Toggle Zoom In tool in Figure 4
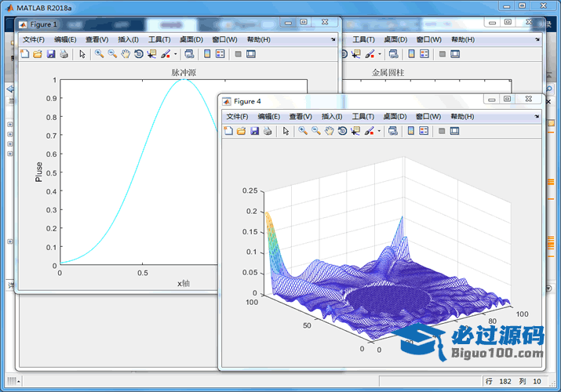The height and width of the screenshot is (392, 561). (303, 131)
